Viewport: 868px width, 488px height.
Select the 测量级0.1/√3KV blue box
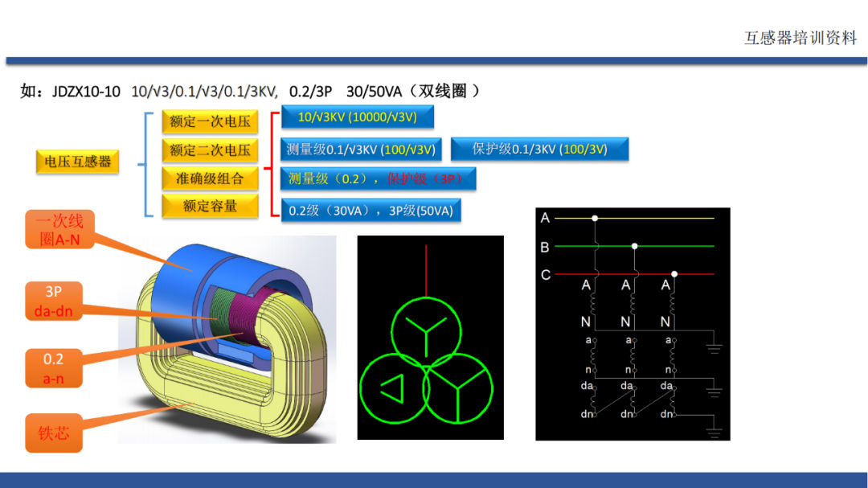[x=362, y=150]
